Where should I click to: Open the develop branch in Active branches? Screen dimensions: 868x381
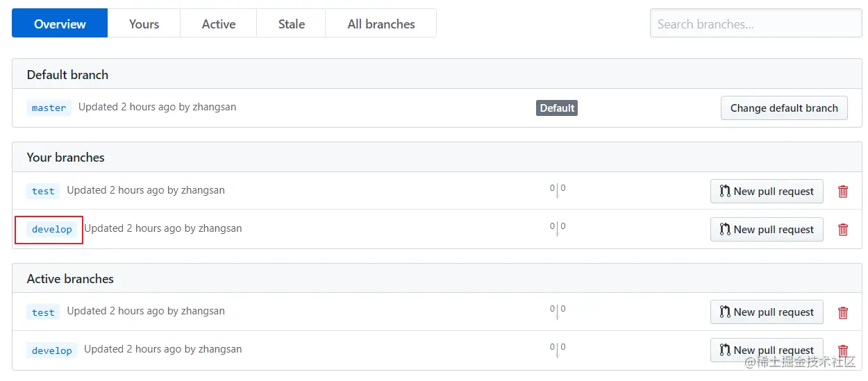pyautogui.click(x=52, y=350)
